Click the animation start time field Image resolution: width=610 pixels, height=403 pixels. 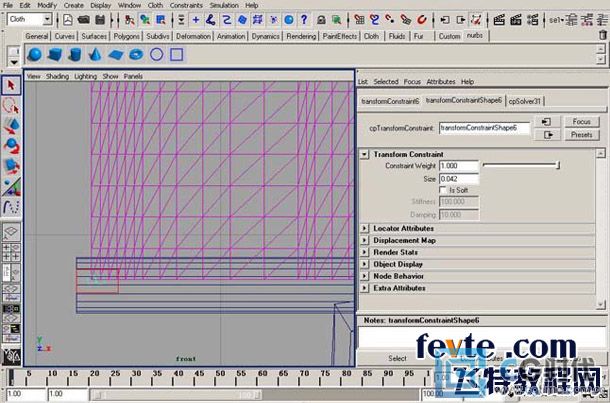coord(26,394)
